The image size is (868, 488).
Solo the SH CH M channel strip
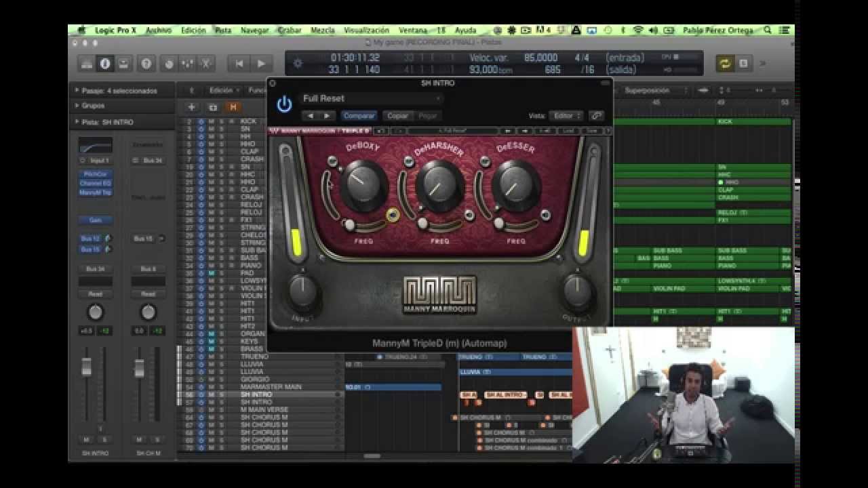[157, 440]
